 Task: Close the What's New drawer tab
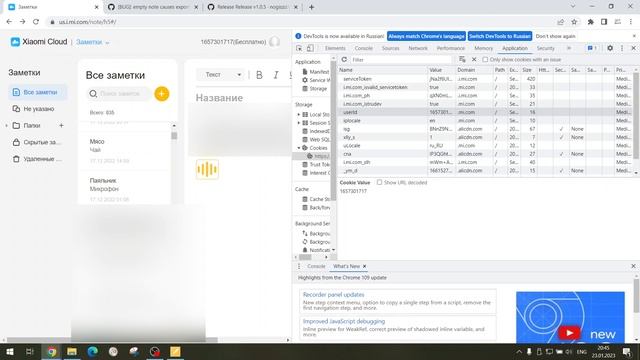point(364,266)
